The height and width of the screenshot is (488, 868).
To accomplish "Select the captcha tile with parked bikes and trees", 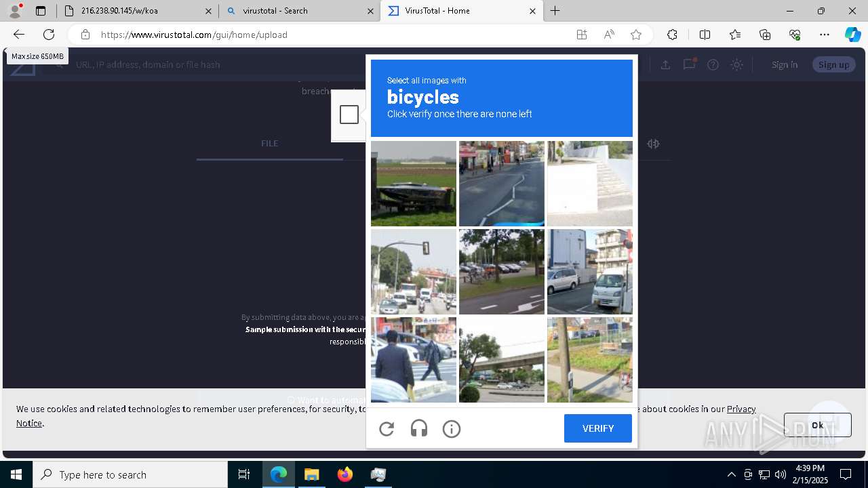I will click(x=502, y=272).
